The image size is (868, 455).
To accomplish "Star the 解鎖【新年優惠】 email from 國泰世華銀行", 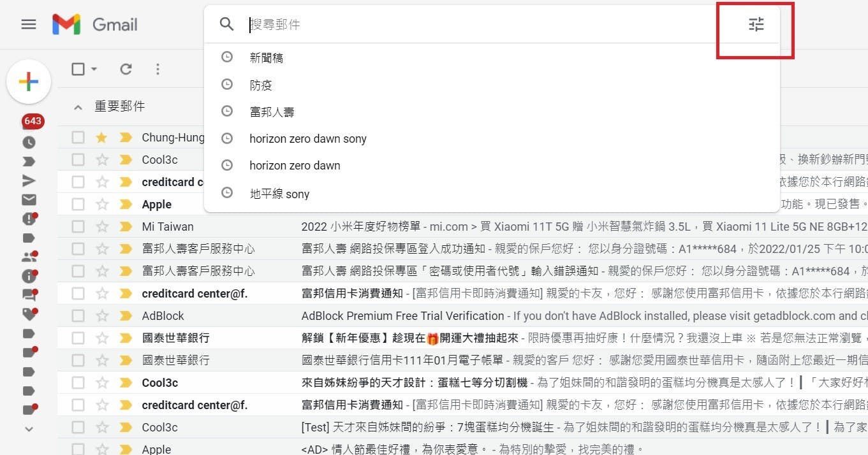I will tap(101, 338).
